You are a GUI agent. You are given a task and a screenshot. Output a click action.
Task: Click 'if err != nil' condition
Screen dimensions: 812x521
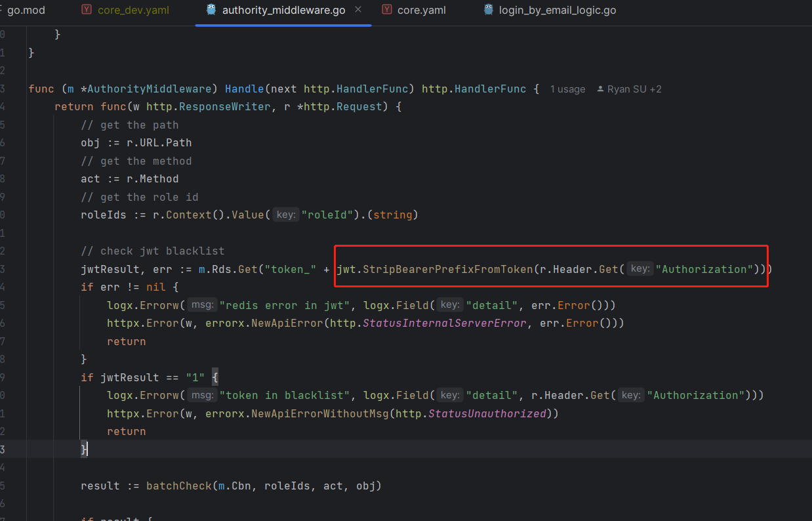(123, 287)
